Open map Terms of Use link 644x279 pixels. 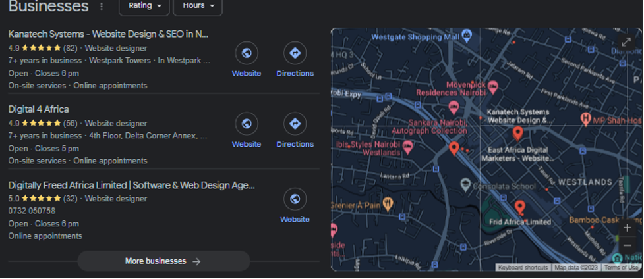click(x=621, y=268)
